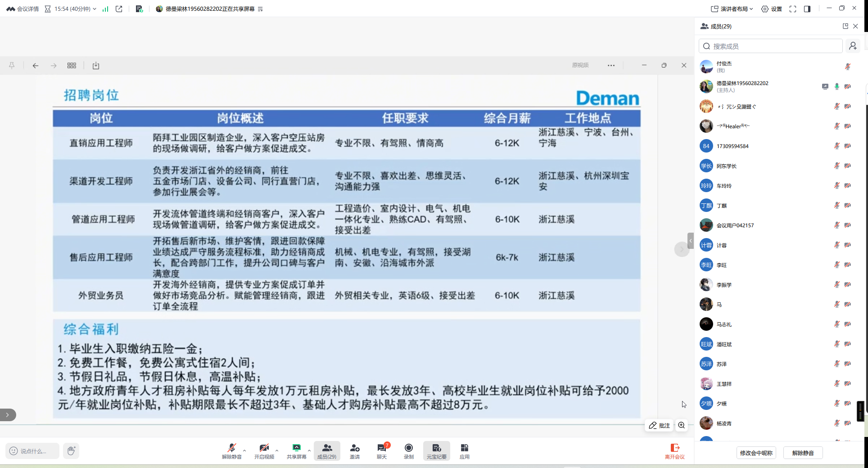Toggle host 德曼梁林's microphone icon
The height and width of the screenshot is (468, 868).
tap(837, 86)
